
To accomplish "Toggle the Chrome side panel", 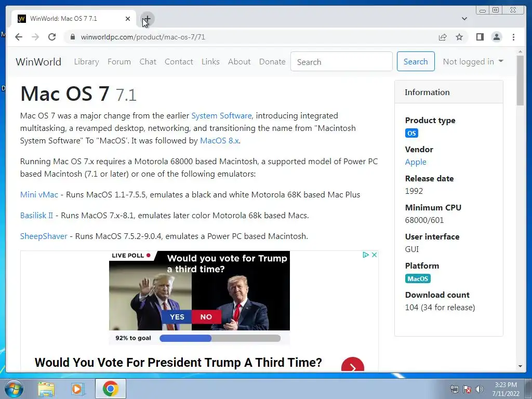I will click(480, 37).
